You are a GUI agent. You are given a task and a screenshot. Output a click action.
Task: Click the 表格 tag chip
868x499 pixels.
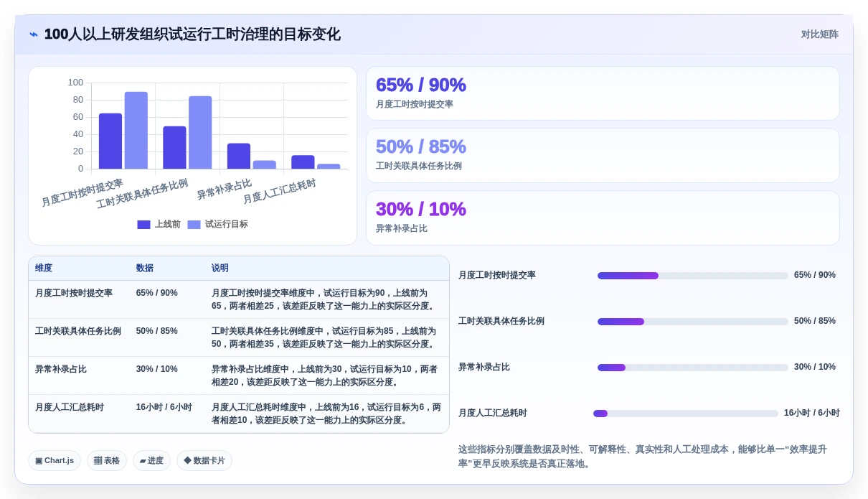(x=107, y=460)
